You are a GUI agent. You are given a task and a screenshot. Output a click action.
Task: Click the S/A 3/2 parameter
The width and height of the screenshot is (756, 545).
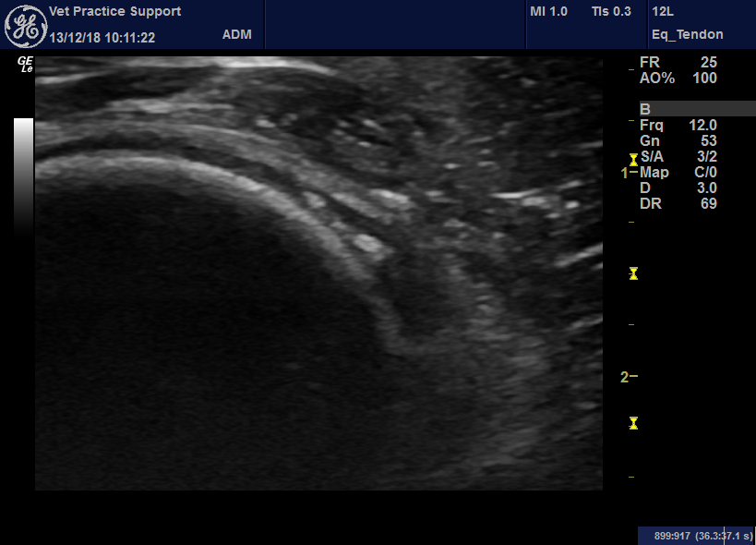pyautogui.click(x=678, y=157)
